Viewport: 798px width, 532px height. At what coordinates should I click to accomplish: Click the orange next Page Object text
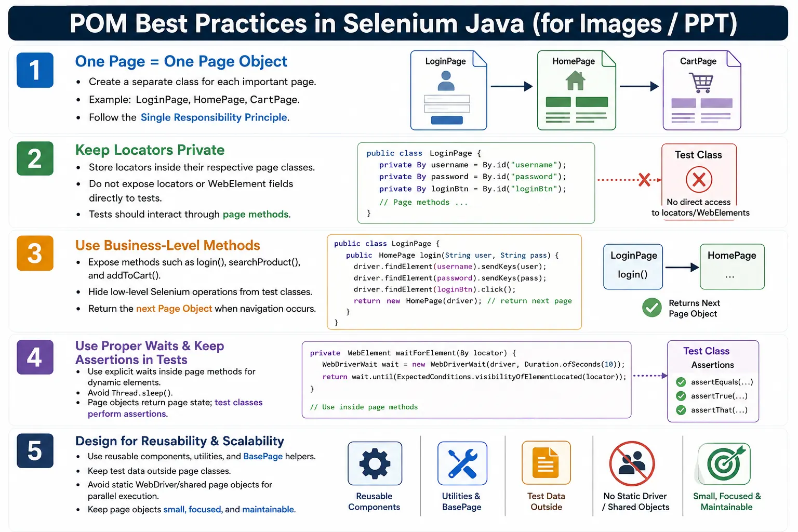pos(174,309)
